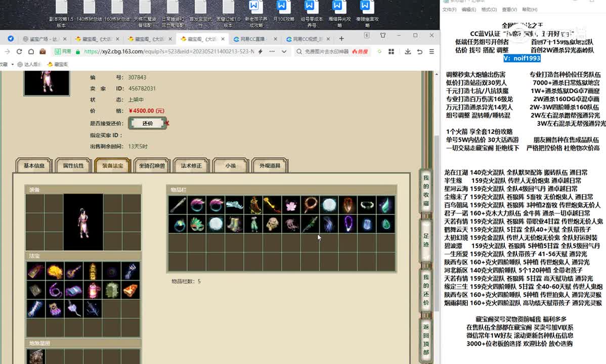Click the apps grid icon on the browser toolbar
Screen dimensions: 606x364
(391, 51)
